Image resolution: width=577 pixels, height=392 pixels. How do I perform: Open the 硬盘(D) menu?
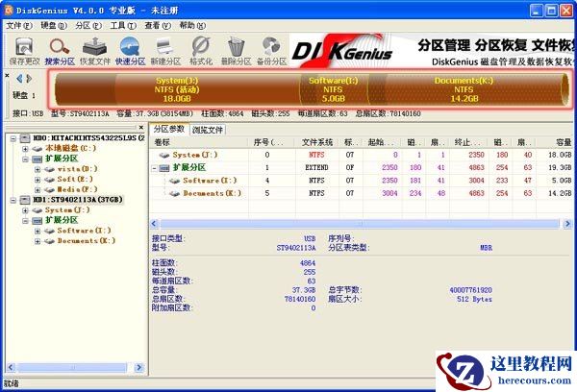pyautogui.click(x=54, y=25)
